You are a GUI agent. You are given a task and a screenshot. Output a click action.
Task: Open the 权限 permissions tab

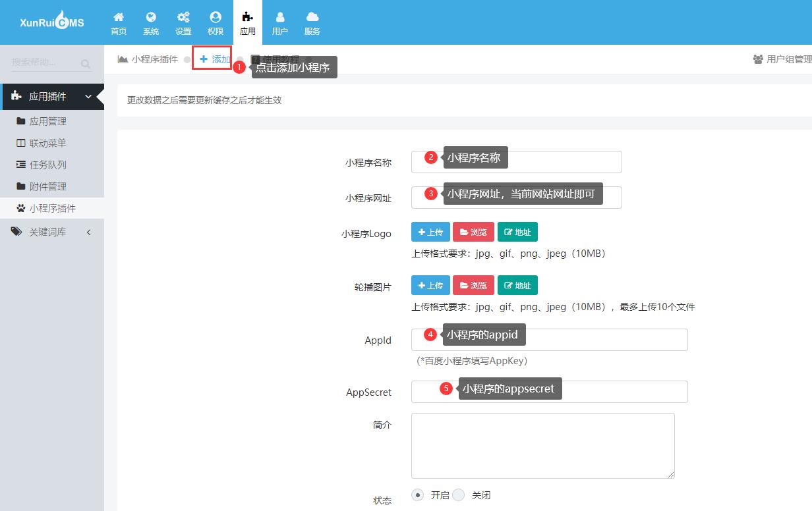pyautogui.click(x=216, y=23)
